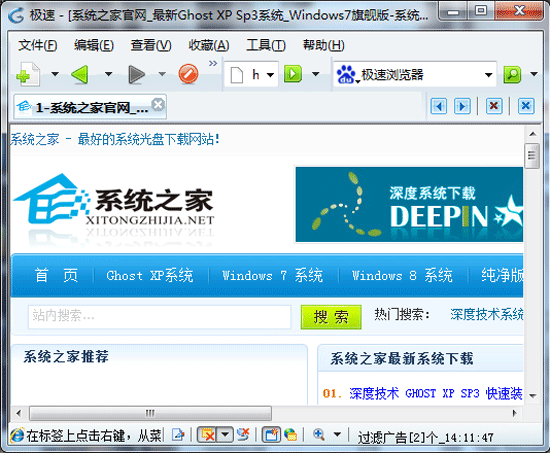Click the 热门搜索 label
Screen dimensions: 550x453
pyautogui.click(x=402, y=314)
